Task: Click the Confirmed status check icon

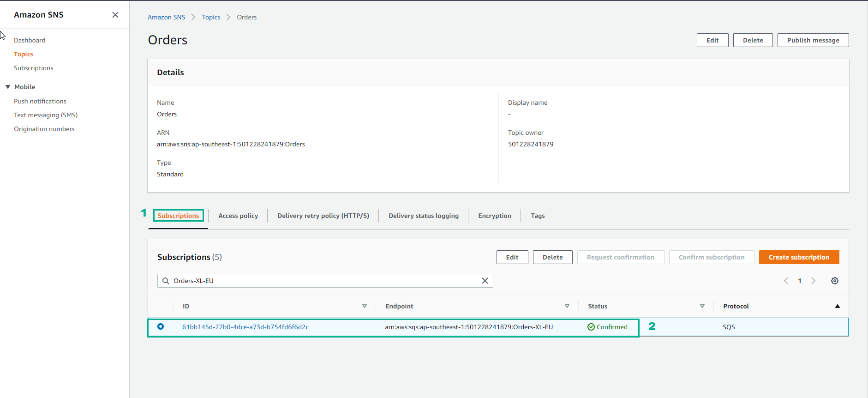Action: coord(591,327)
